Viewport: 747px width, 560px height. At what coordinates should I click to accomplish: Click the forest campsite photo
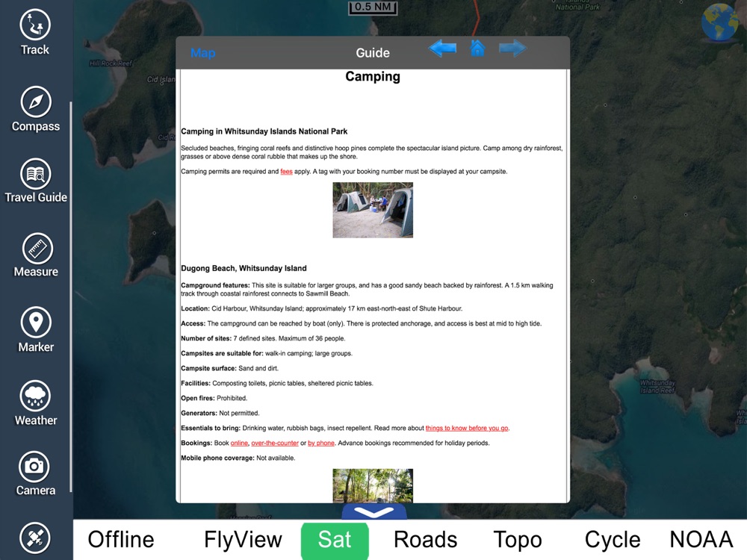coord(373,486)
